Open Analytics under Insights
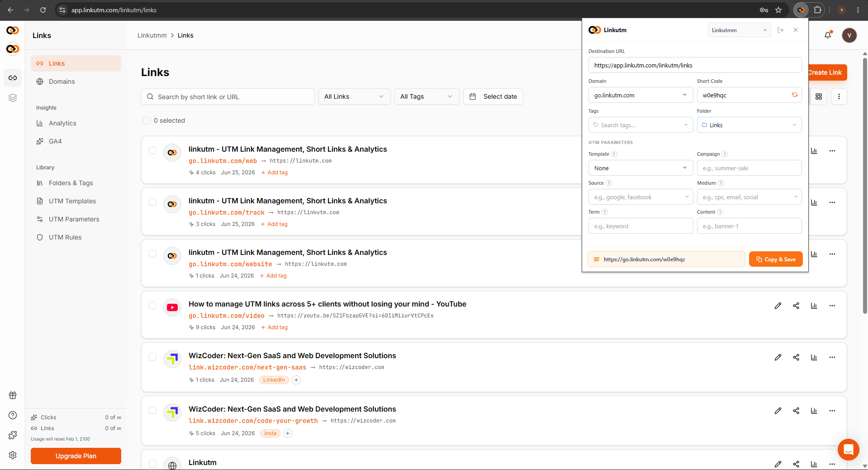 coord(76,123)
